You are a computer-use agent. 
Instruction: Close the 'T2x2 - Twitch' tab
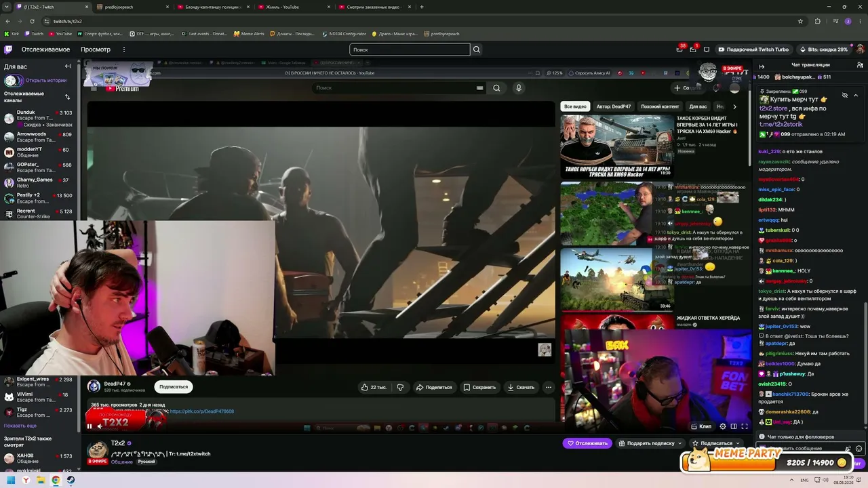point(87,7)
